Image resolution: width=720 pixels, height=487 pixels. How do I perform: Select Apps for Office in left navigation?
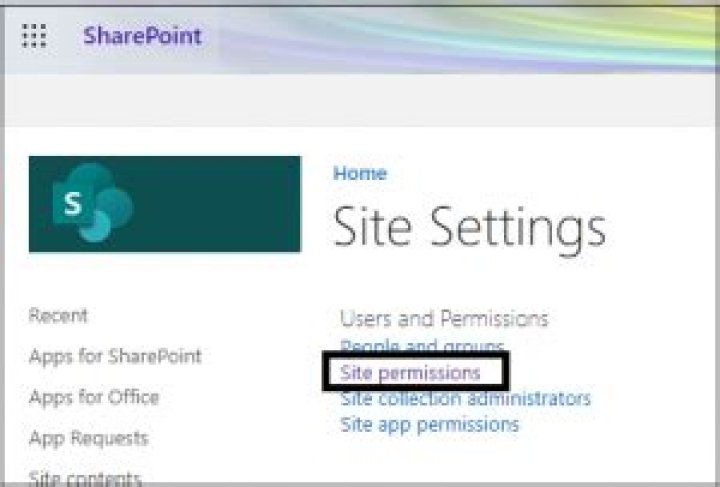click(x=94, y=398)
